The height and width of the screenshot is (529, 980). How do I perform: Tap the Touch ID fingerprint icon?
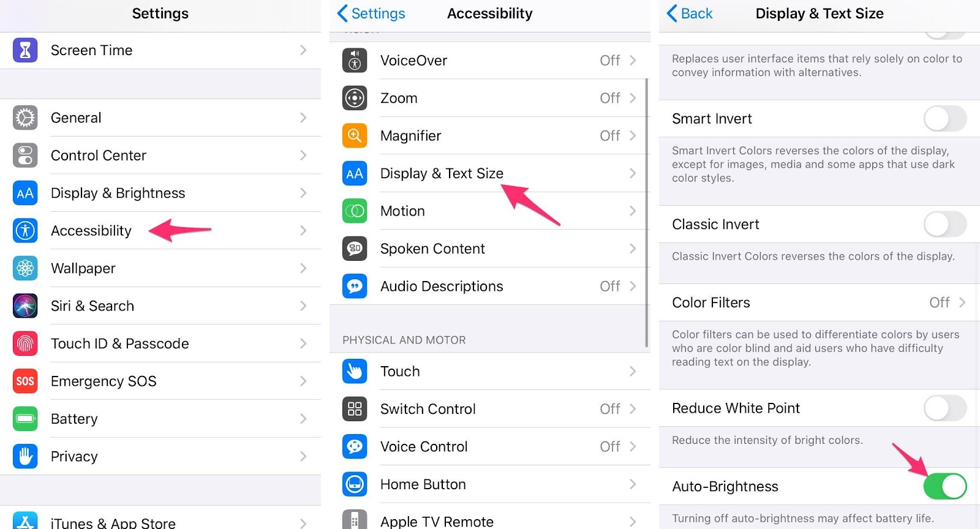[25, 343]
